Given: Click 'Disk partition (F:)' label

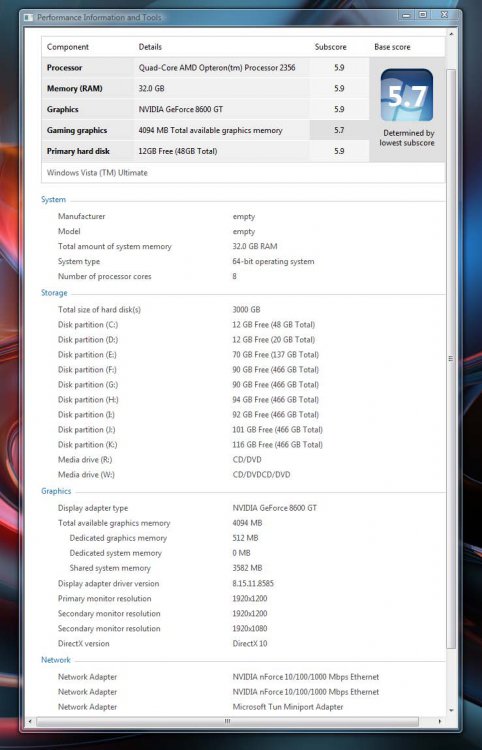Looking at the screenshot, I should pos(87,369).
